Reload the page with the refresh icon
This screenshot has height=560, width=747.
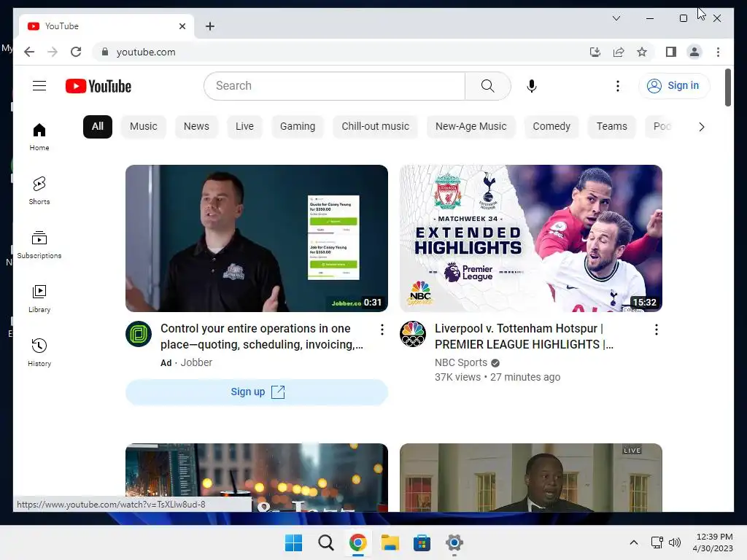pos(76,52)
